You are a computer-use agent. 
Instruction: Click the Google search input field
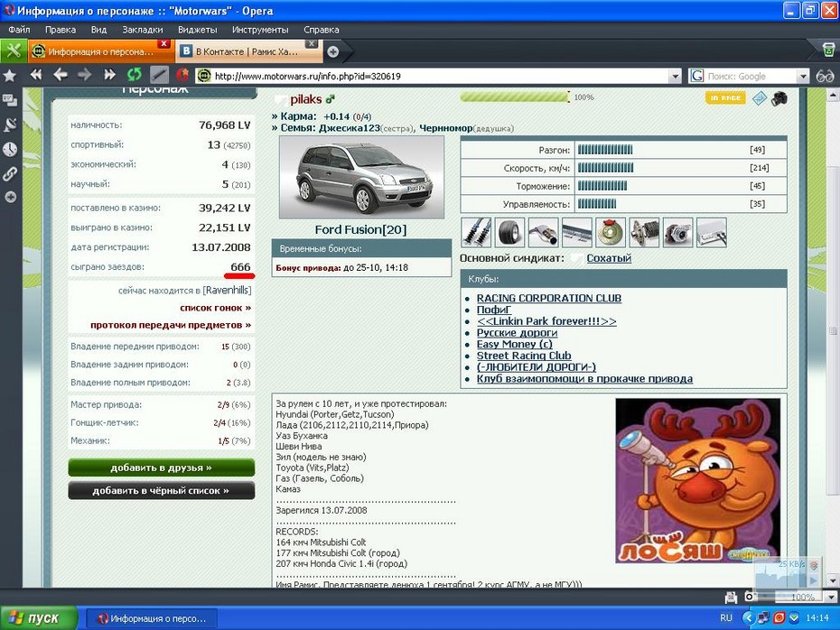(750, 77)
